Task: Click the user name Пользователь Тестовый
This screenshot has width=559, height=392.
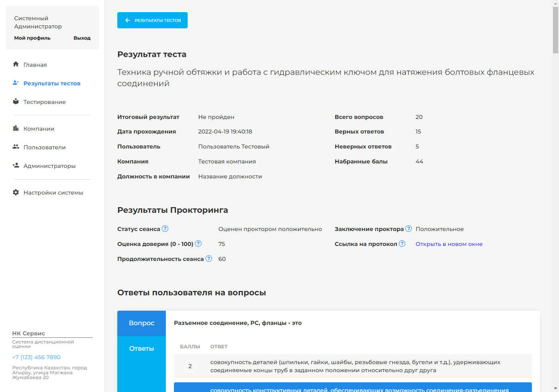Action: pos(234,146)
